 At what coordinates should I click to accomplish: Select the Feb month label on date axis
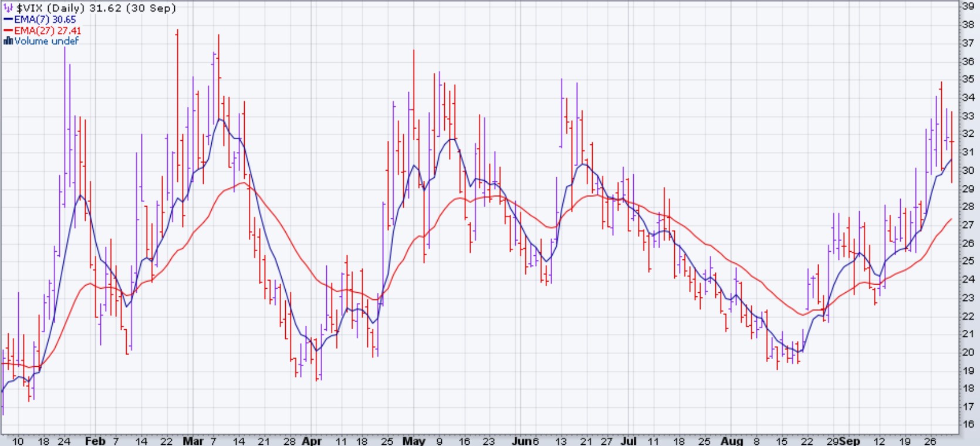point(94,441)
